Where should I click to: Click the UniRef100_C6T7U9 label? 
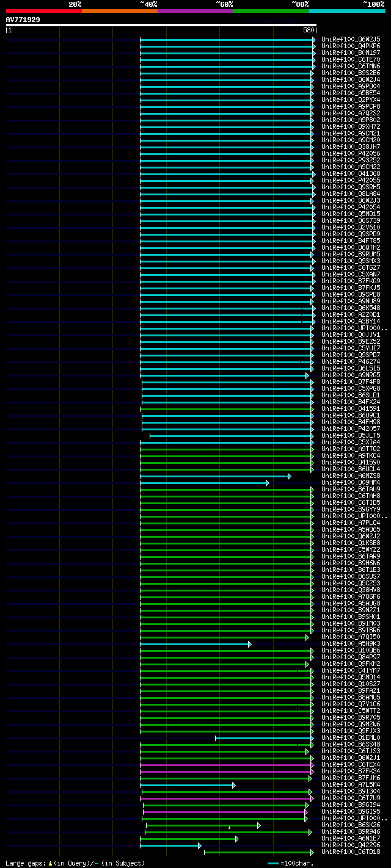351,798
